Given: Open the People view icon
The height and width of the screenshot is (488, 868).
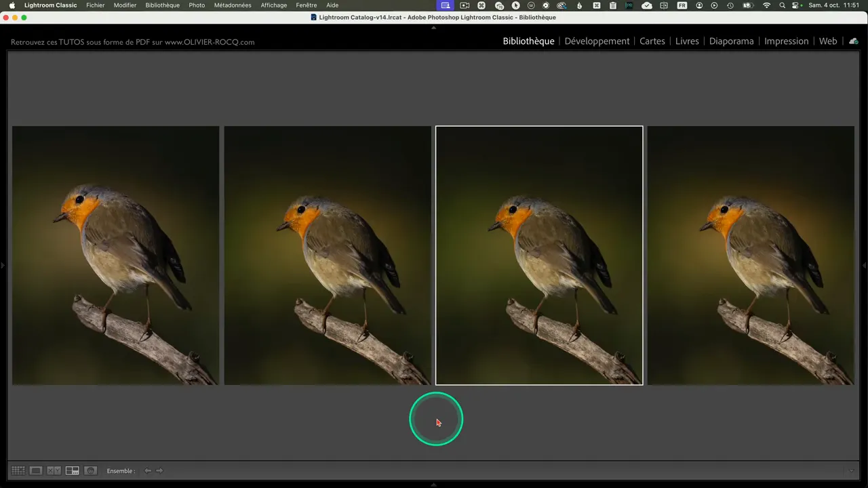Looking at the screenshot, I should pyautogui.click(x=90, y=470).
